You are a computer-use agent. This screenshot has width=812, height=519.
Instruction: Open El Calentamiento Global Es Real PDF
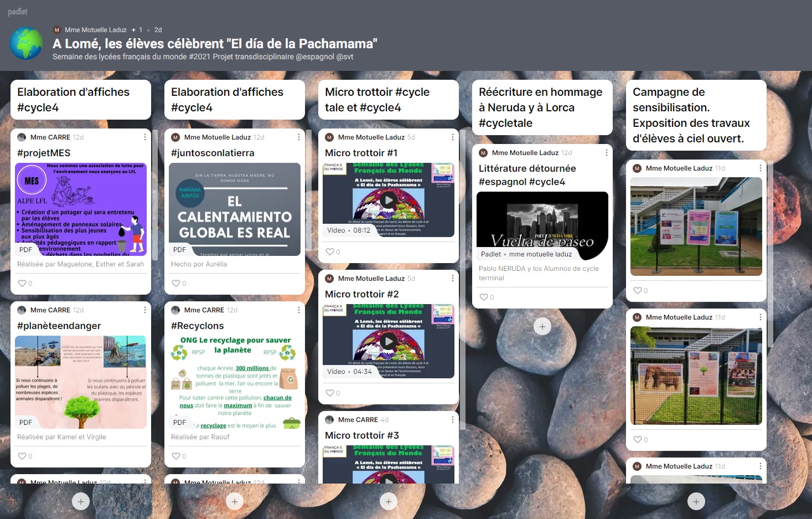click(235, 209)
